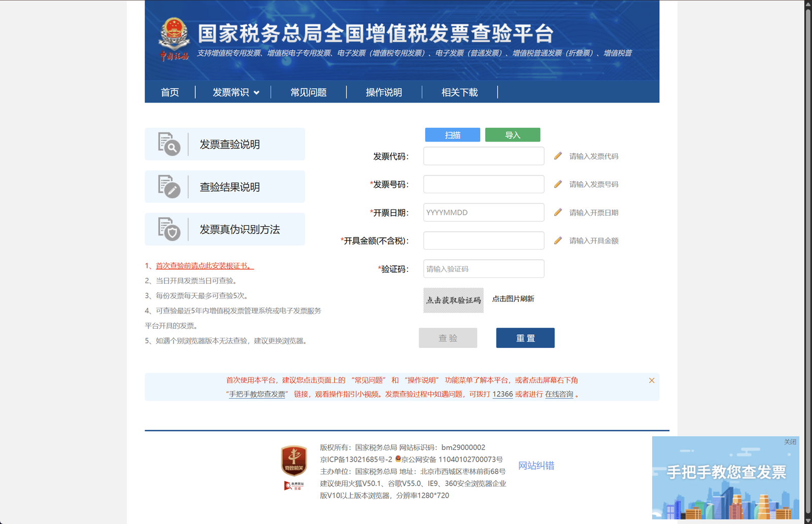Click the 党政机关 shield badge in footer
The width and height of the screenshot is (812, 524).
(x=294, y=461)
